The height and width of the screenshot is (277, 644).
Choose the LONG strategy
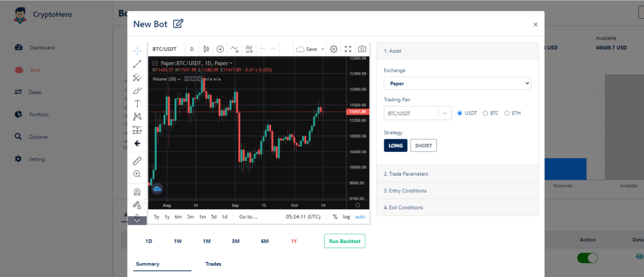coord(396,145)
